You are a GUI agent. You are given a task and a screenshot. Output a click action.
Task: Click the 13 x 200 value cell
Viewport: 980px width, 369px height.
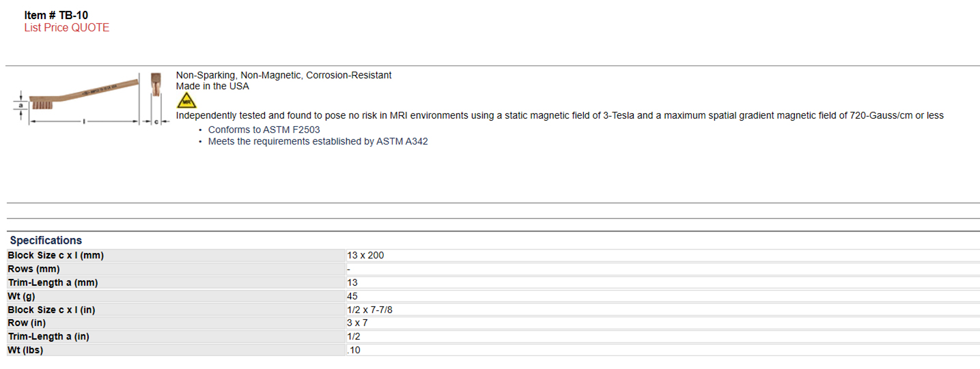[x=365, y=256]
